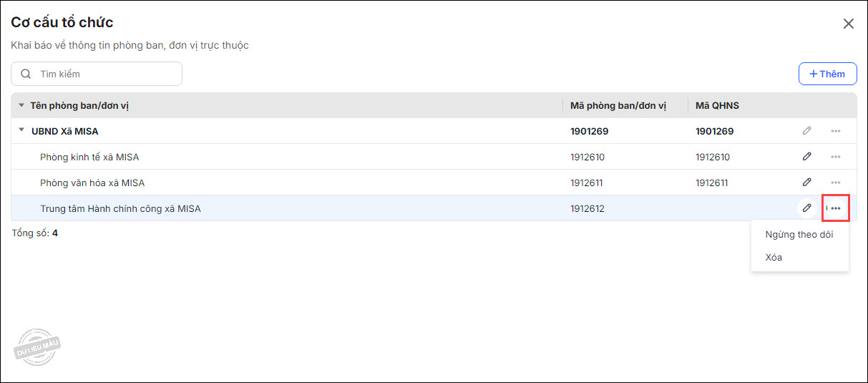This screenshot has width=868, height=383.
Task: Open three-dot menu for Phòng kinh tế
Action: 835,157
